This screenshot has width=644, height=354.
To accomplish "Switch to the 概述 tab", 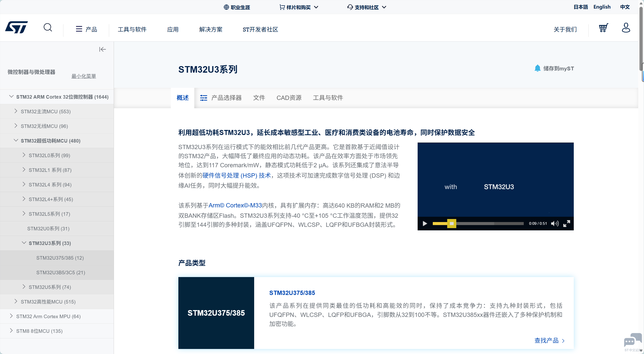I will (x=183, y=98).
